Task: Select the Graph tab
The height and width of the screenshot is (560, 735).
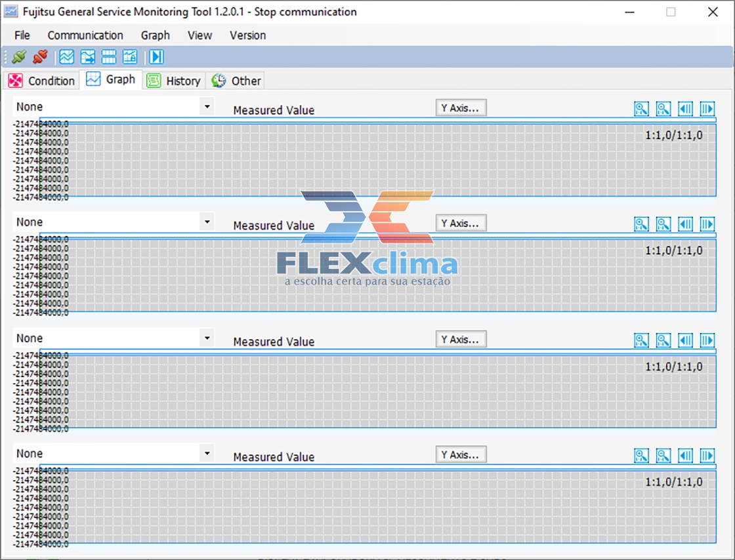Action: (111, 79)
